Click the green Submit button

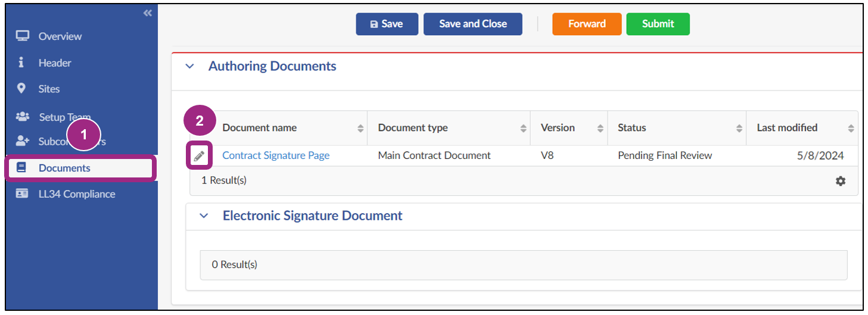[x=658, y=24]
